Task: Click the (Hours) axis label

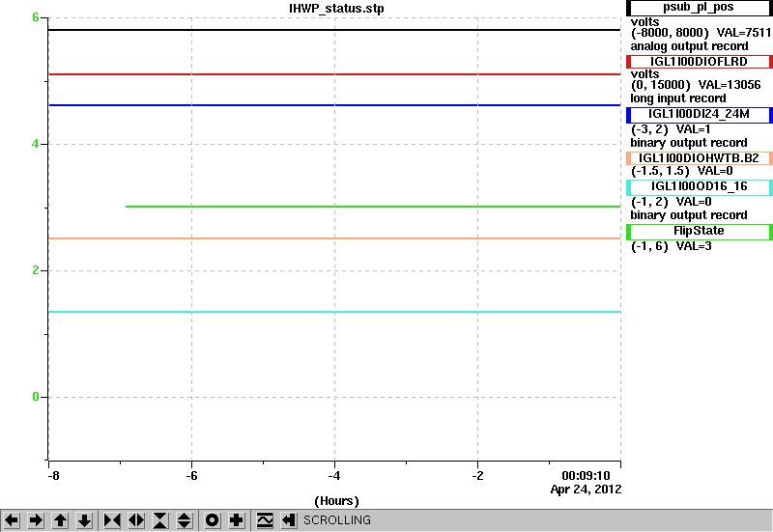Action: [336, 501]
